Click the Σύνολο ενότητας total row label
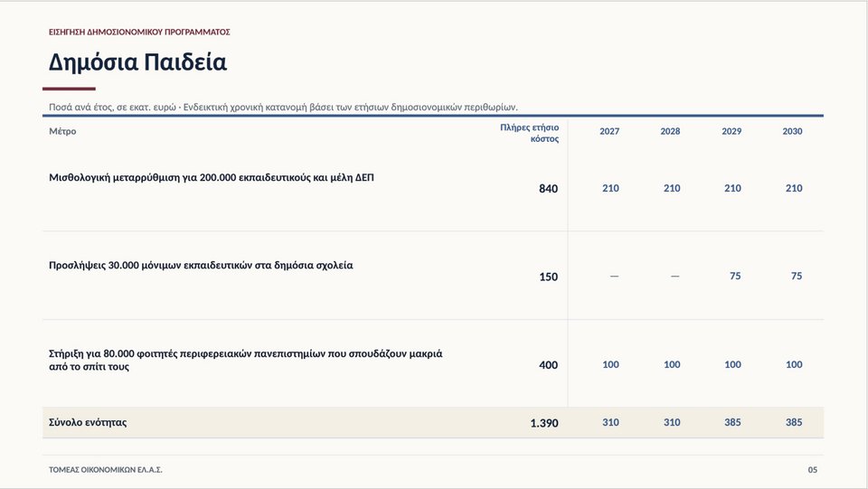Screen dimensions: 868x489 88,423
